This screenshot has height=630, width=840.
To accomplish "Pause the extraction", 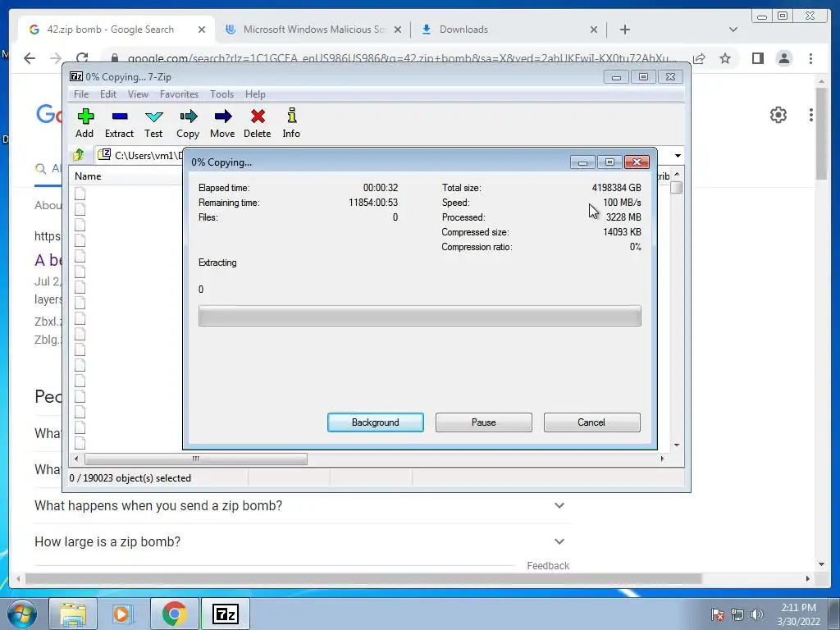I will click(484, 422).
